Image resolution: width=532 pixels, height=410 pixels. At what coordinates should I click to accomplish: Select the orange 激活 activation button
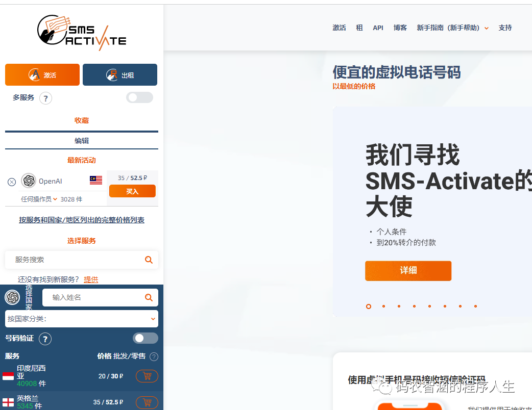(42, 74)
